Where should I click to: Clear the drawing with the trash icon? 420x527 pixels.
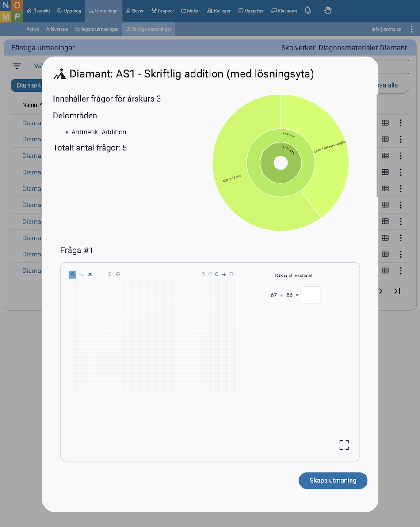pos(217,274)
